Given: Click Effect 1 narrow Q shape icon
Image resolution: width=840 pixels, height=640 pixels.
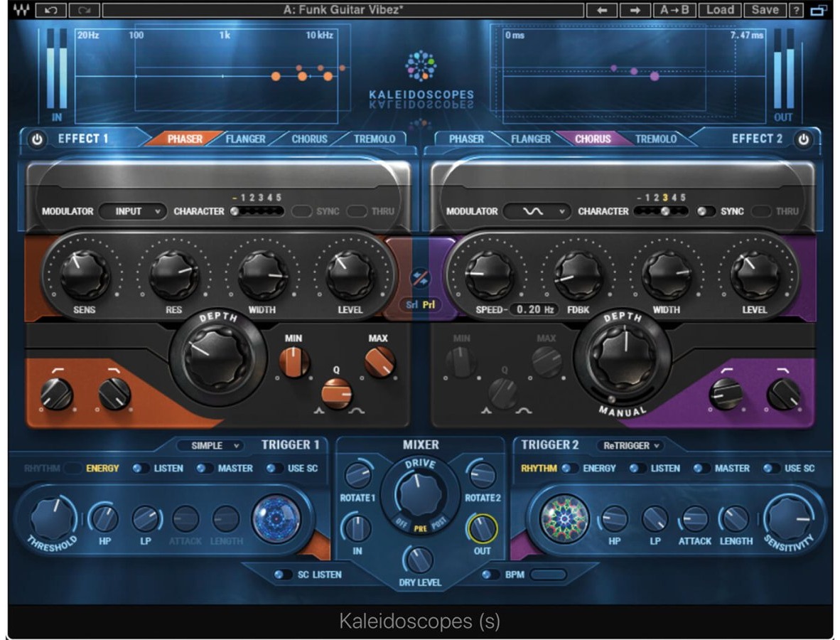Looking at the screenshot, I should point(319,411).
